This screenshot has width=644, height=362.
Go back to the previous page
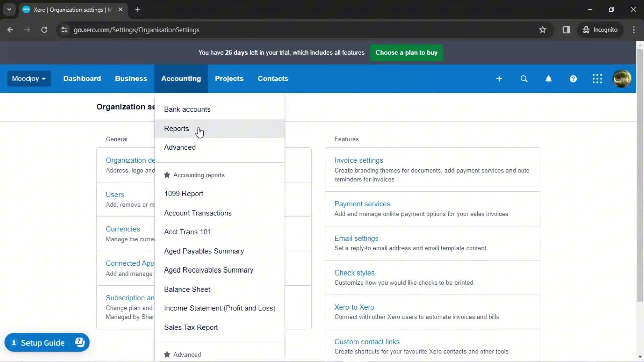[10, 30]
